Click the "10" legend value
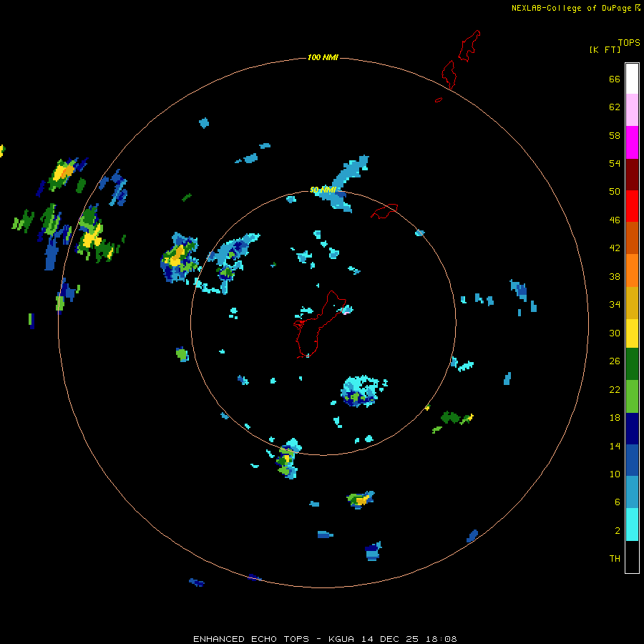 tap(615, 474)
